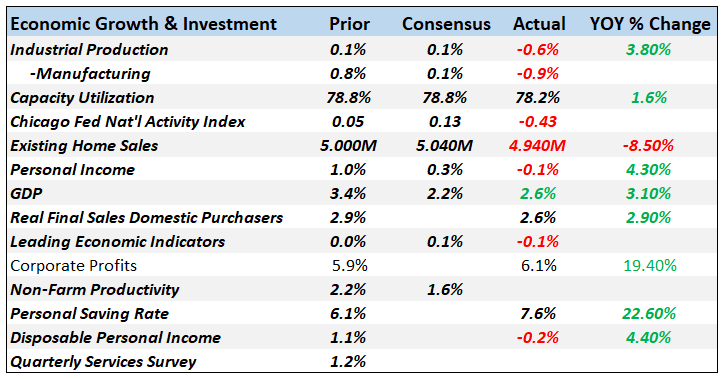Select the -Manufacturing row label
Image resolution: width=722 pixels, height=379 pixels.
click(x=90, y=74)
